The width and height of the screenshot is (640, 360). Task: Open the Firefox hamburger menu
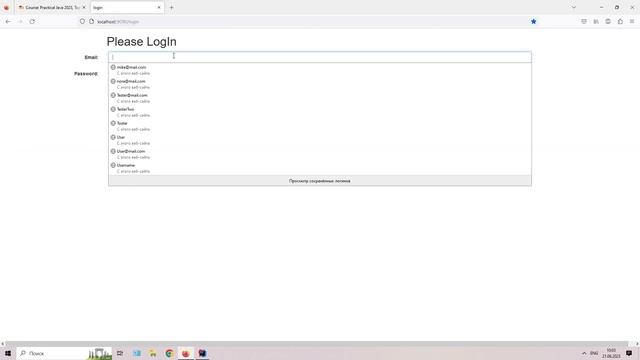click(632, 22)
